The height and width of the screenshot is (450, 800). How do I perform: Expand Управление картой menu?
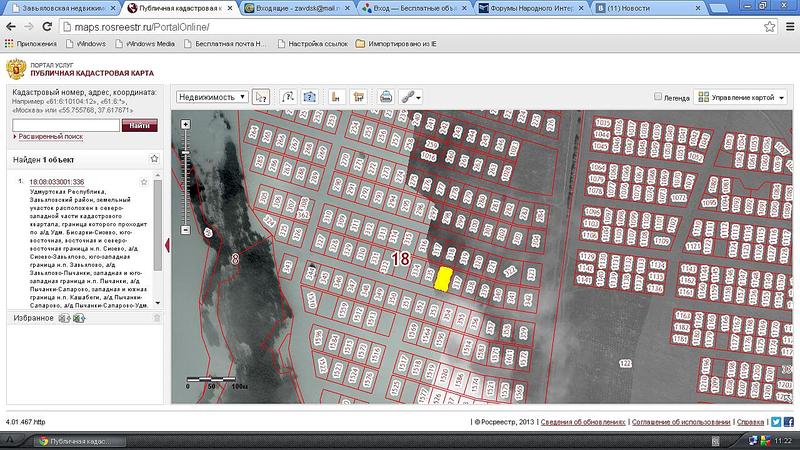click(741, 97)
